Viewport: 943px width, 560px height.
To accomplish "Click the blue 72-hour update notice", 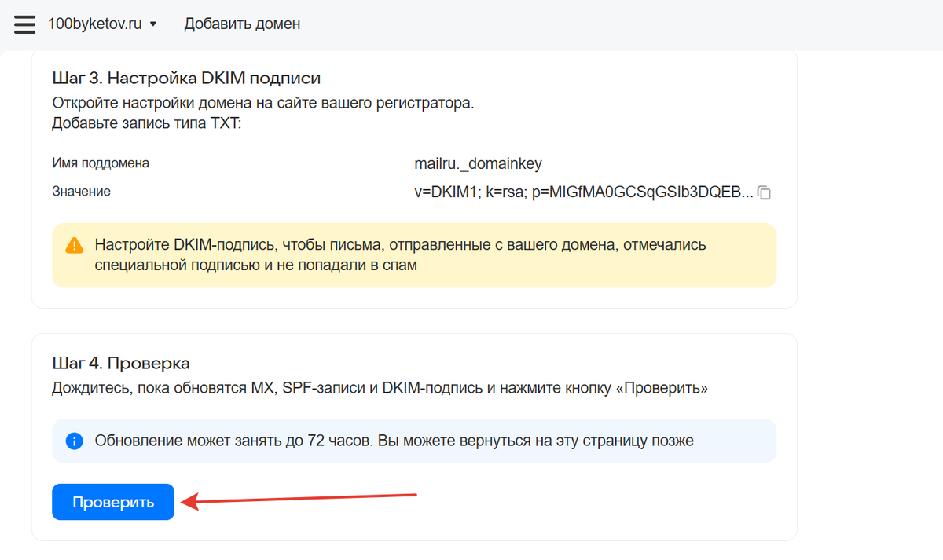I will pyautogui.click(x=414, y=441).
